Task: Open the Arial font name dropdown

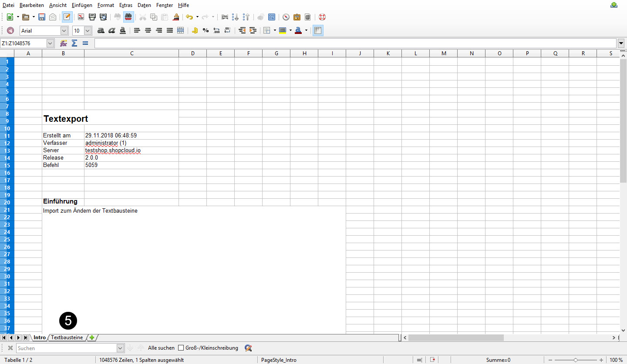Action: click(64, 30)
